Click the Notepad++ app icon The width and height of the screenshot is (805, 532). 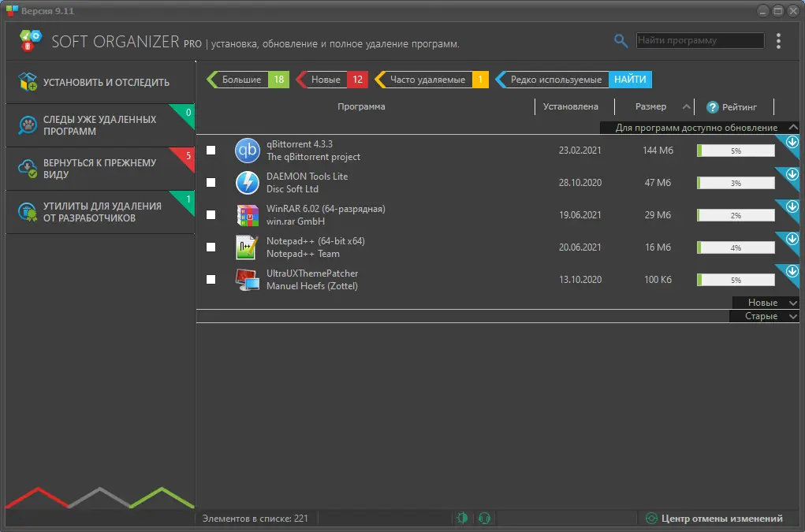point(247,247)
